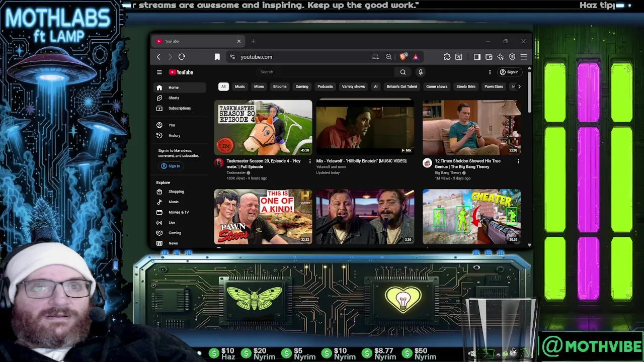Select the Game shows chip
Screen dimensions: 644x362
coord(437,86)
